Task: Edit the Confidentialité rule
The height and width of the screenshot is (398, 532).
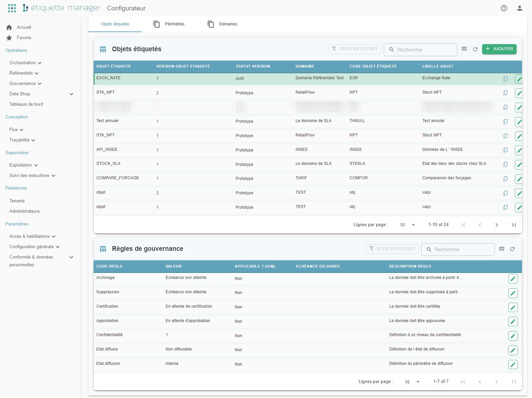Action: coord(513,336)
